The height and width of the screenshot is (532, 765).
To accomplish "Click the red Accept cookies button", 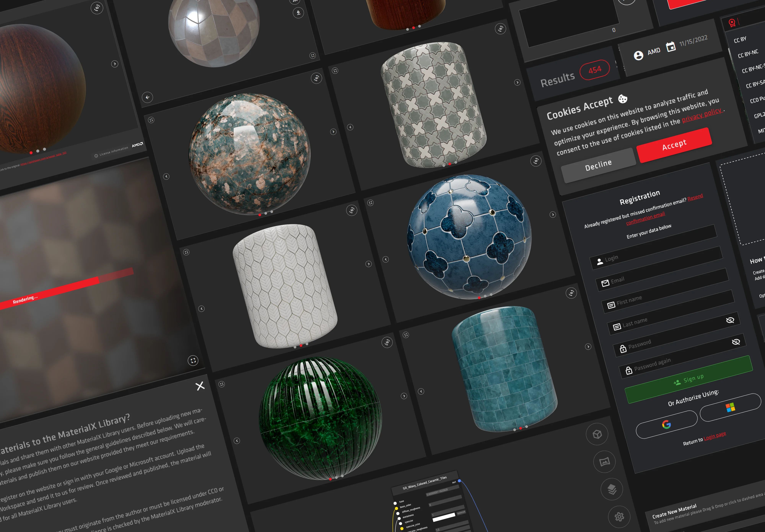I will click(674, 145).
